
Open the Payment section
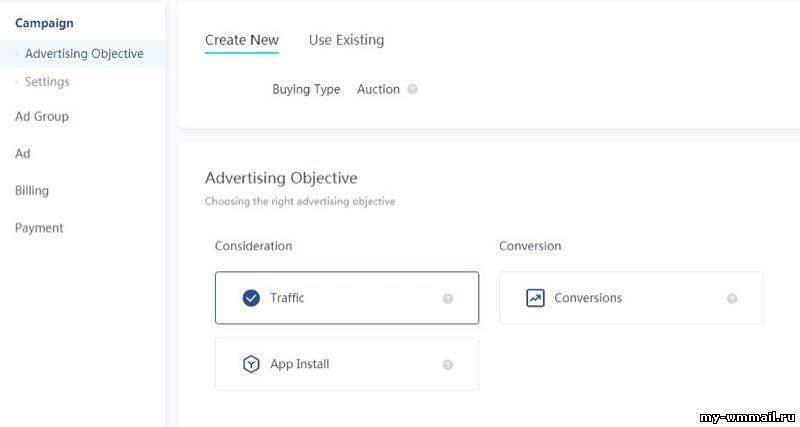[x=39, y=228]
